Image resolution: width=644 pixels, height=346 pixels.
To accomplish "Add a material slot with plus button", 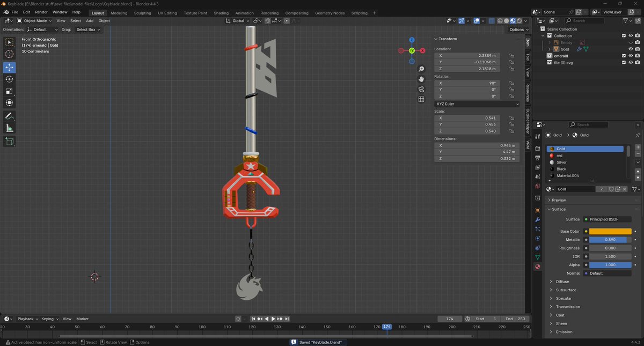I will click(638, 147).
